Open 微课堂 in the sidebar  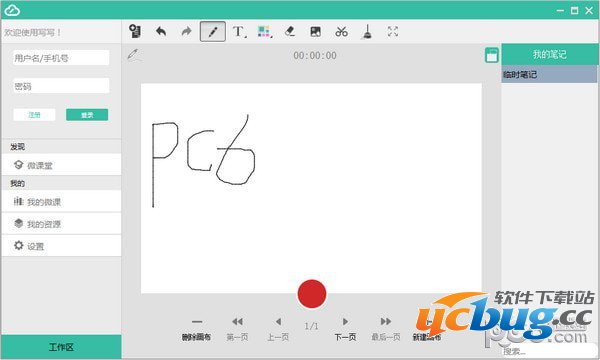61,165
